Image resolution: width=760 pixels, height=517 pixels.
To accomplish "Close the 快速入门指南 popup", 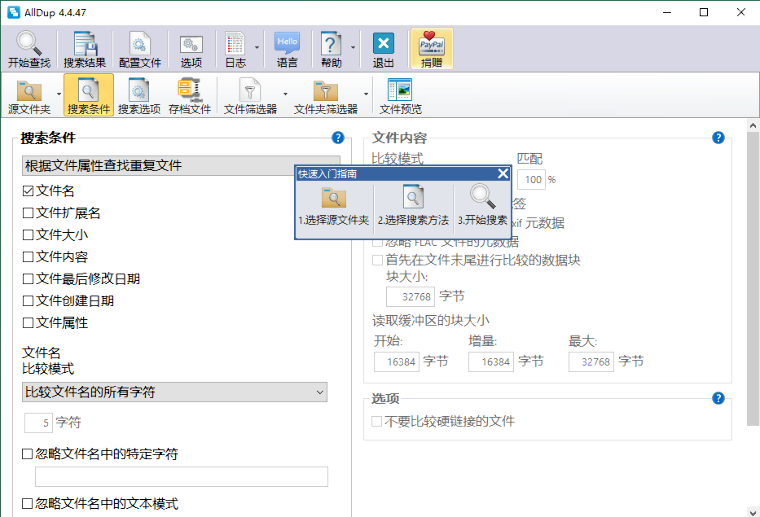I will (503, 173).
